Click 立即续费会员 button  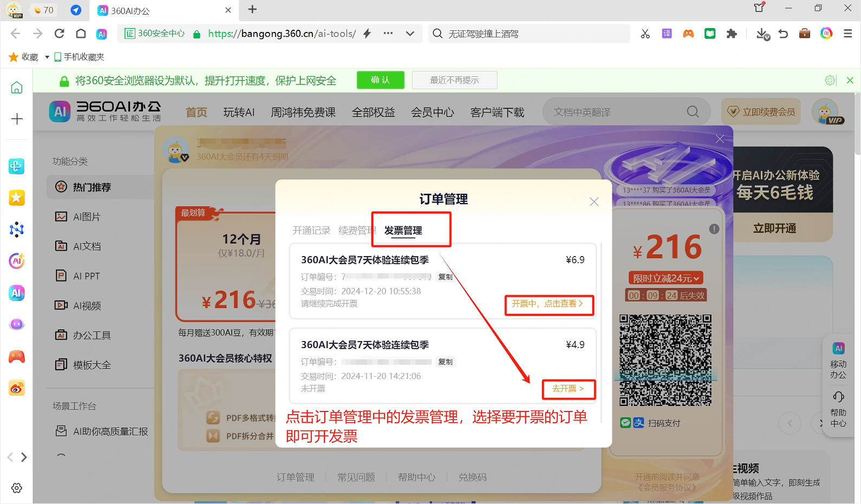click(761, 112)
